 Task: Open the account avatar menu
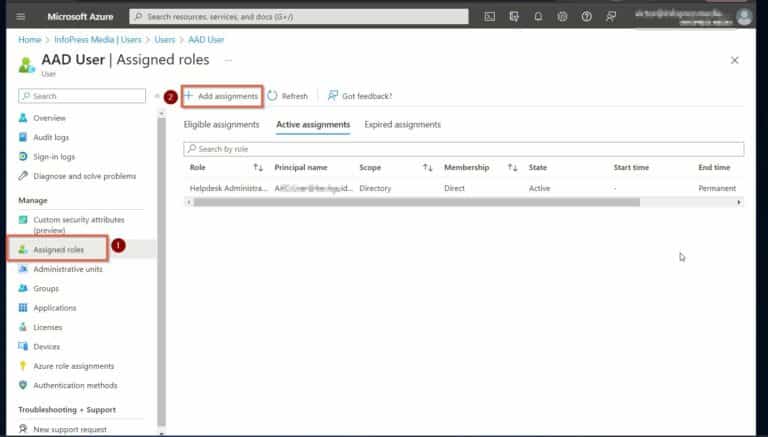744,17
